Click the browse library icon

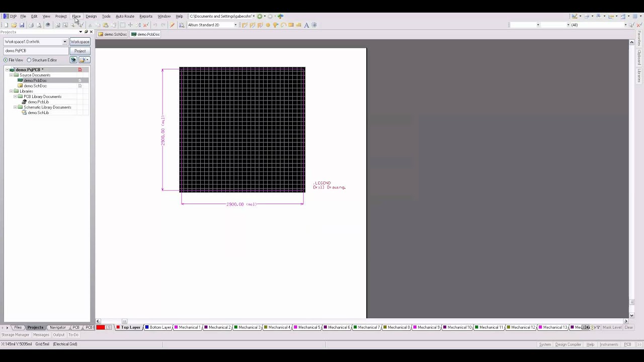(x=182, y=25)
